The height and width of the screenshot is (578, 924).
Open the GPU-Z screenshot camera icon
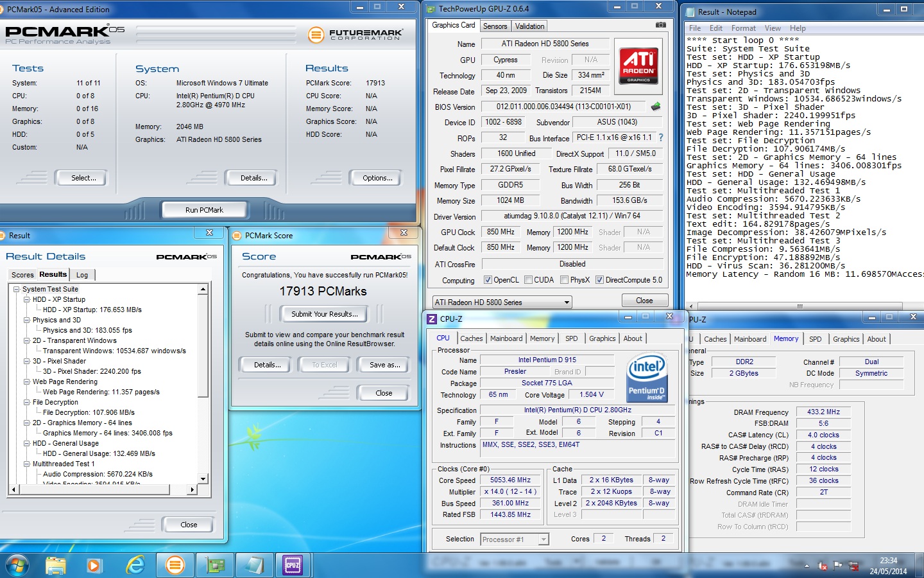660,25
